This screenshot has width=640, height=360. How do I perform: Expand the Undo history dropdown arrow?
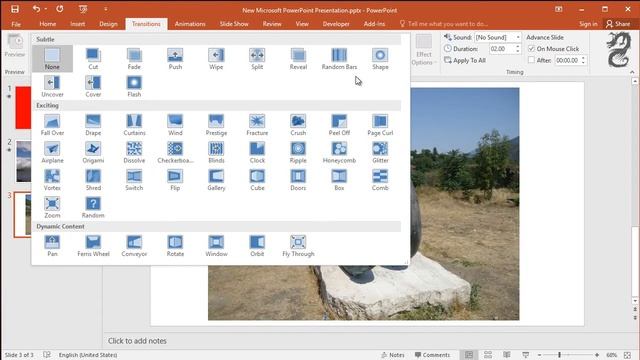coord(46,9)
